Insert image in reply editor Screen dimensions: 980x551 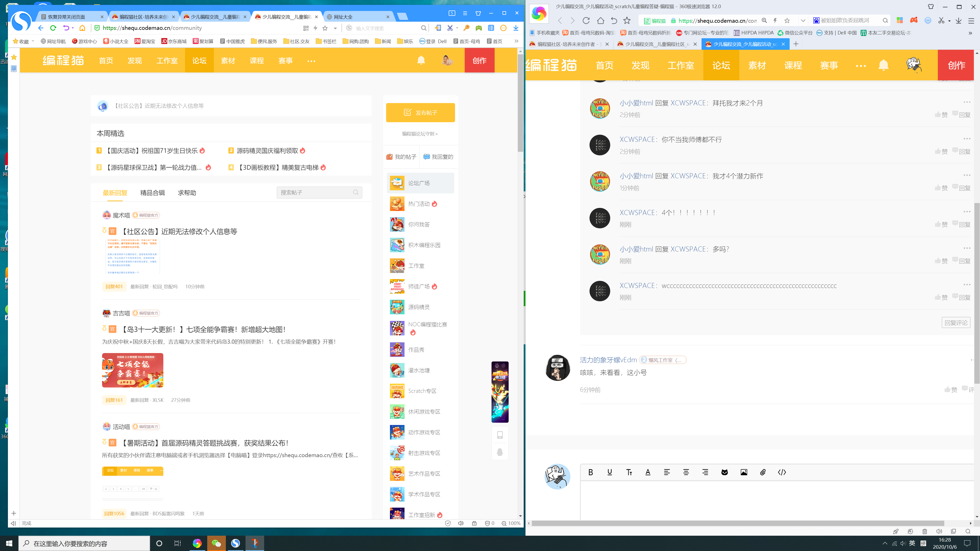tap(744, 472)
